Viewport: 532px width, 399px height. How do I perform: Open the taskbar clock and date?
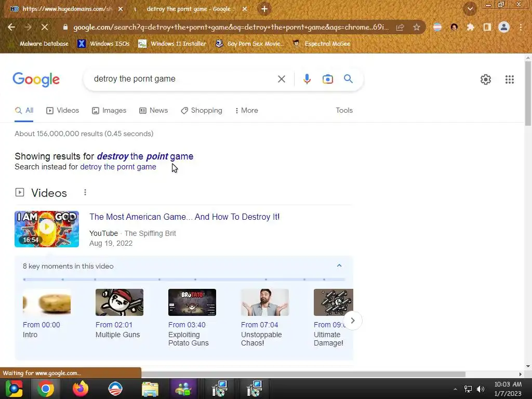point(508,389)
